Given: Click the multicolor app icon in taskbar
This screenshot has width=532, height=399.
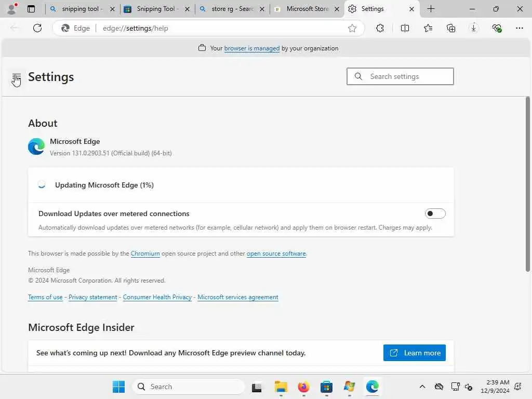Looking at the screenshot, I should click(349, 387).
